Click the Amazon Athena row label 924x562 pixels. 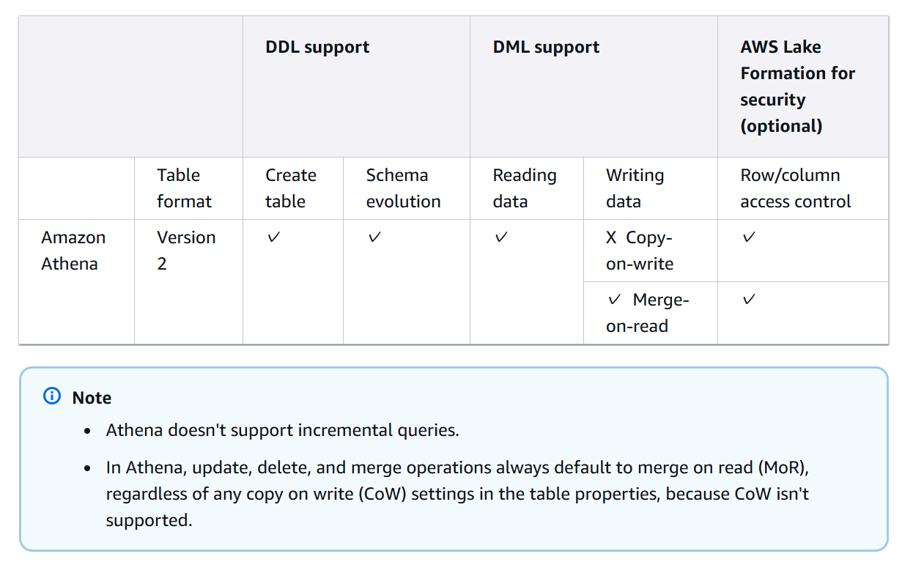(73, 251)
